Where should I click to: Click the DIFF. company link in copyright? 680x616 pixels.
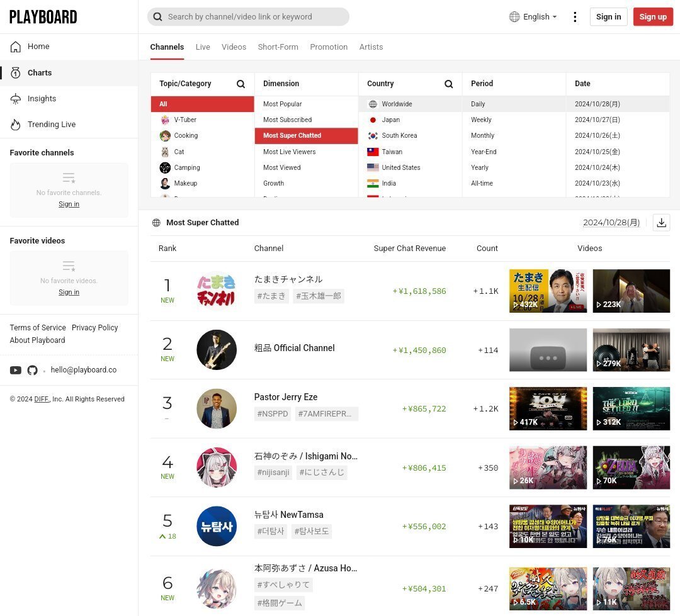42,400
